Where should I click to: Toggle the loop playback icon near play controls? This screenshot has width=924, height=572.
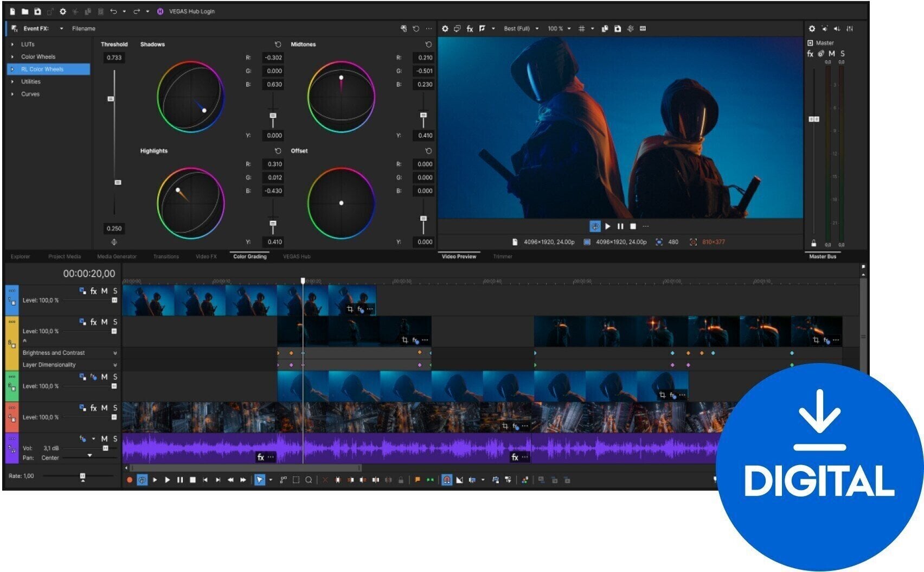point(596,226)
